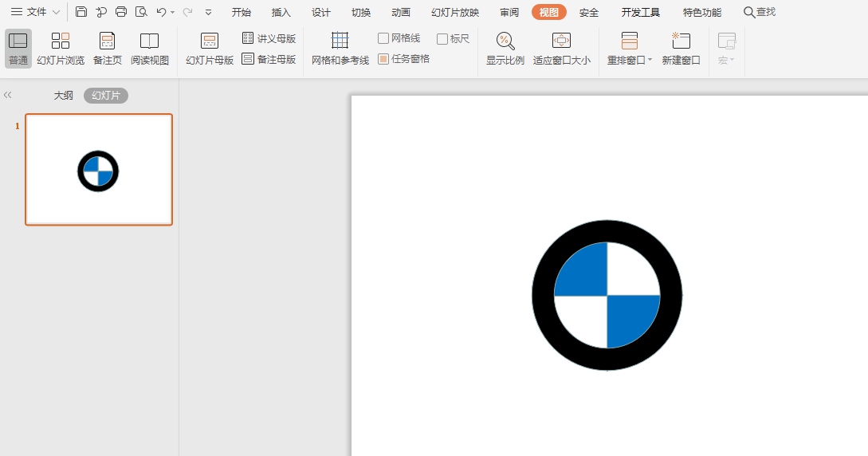Click the export PDF icon beside Save
This screenshot has height=456, width=868.
[101, 12]
